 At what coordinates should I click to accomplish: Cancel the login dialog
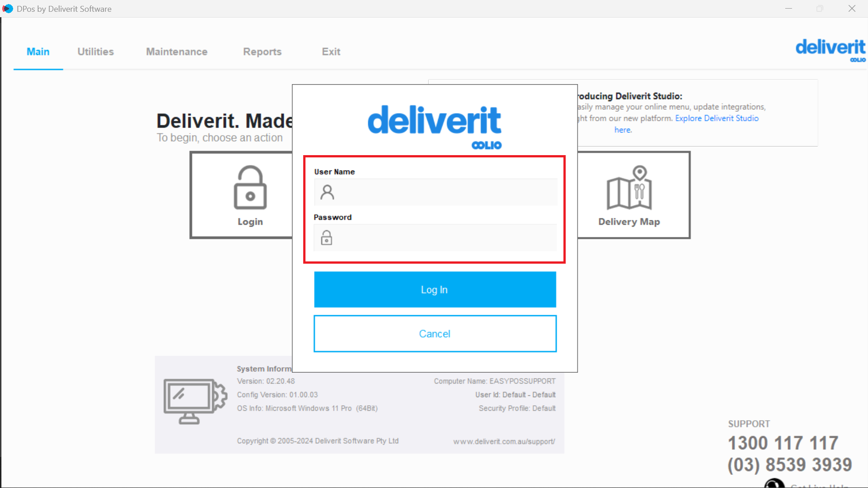(434, 333)
